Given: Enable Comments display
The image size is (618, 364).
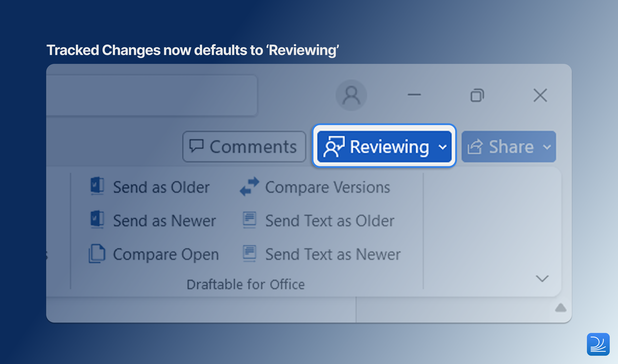Looking at the screenshot, I should [244, 146].
